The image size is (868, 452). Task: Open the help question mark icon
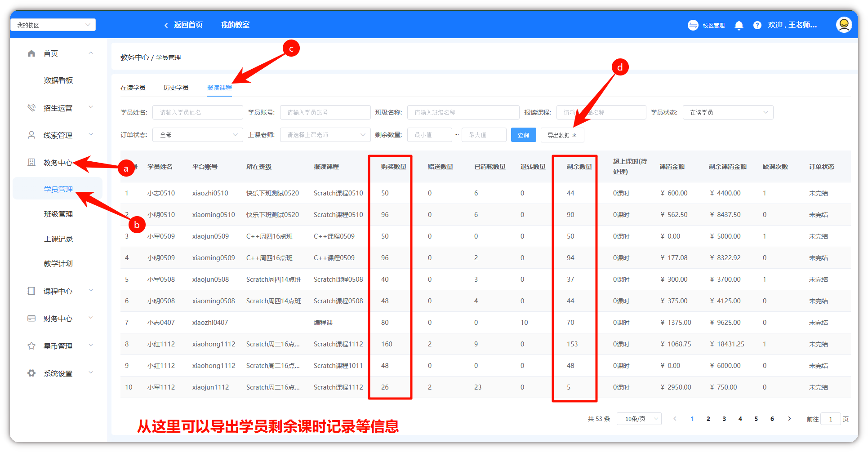(757, 25)
